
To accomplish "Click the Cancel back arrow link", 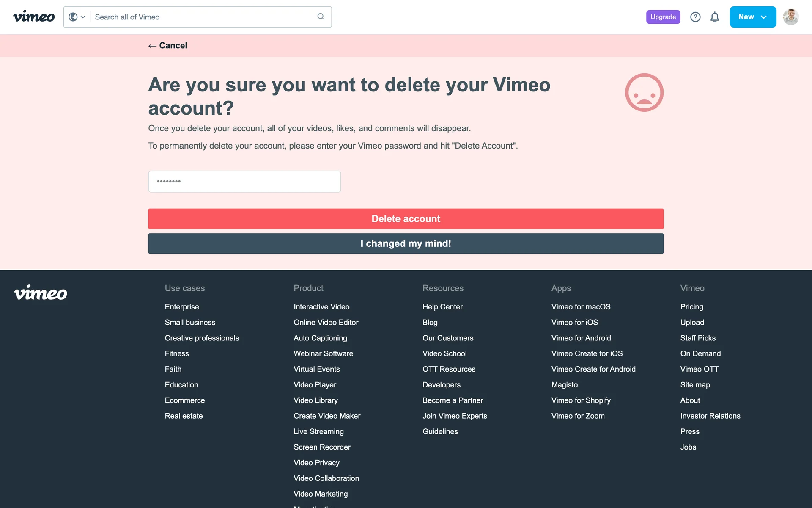I will (x=168, y=46).
